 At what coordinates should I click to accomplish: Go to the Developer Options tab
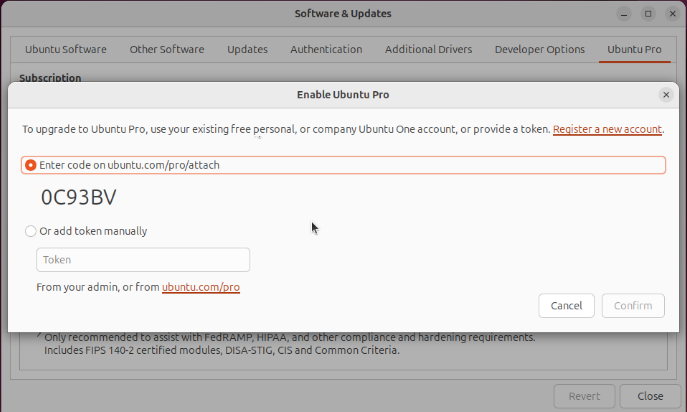click(540, 50)
